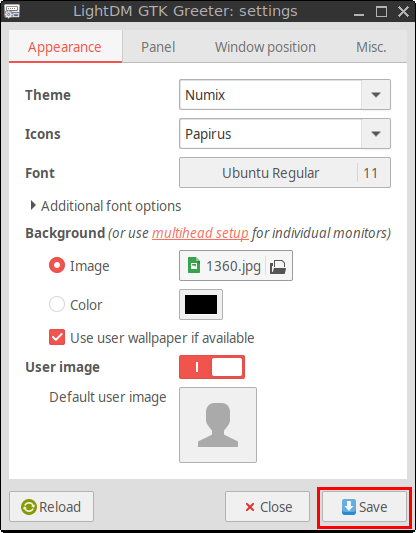The width and height of the screenshot is (416, 533).
Task: Open the Window position tab
Action: [265, 47]
